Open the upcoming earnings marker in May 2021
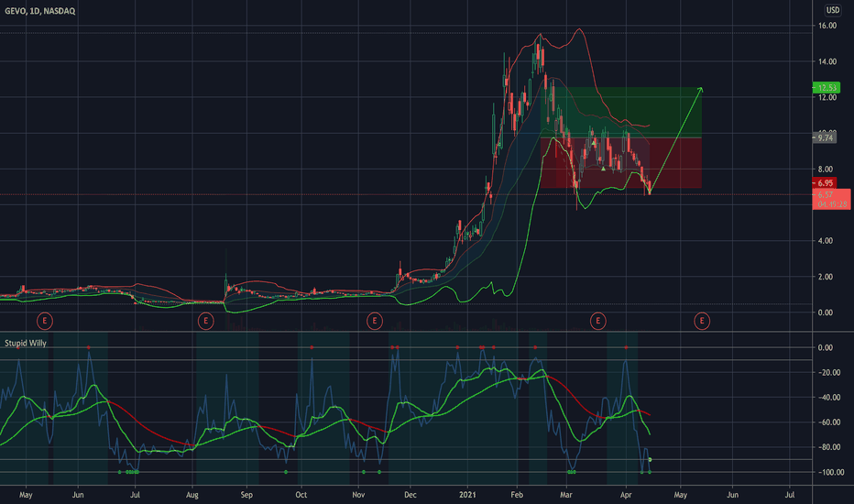 click(702, 321)
